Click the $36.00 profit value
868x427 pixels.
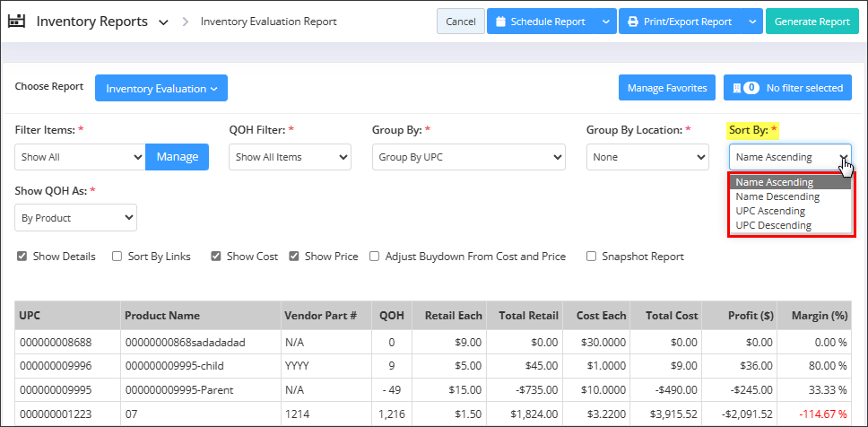coord(758,366)
